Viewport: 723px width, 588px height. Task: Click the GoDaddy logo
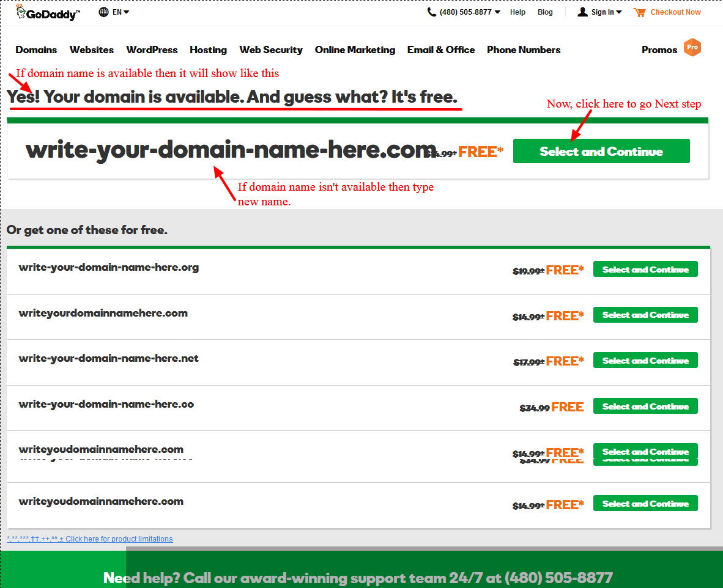(x=48, y=12)
